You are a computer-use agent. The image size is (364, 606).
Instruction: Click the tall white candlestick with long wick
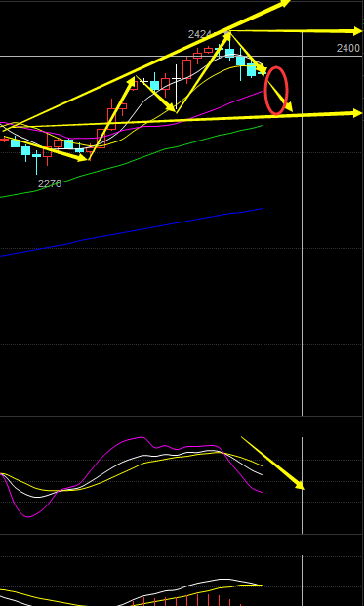[x=177, y=87]
